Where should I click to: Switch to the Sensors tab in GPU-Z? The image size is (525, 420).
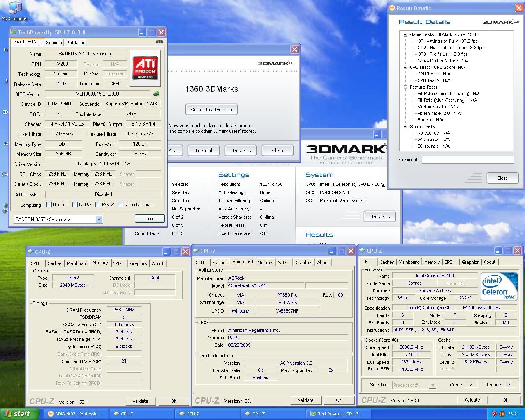point(54,43)
